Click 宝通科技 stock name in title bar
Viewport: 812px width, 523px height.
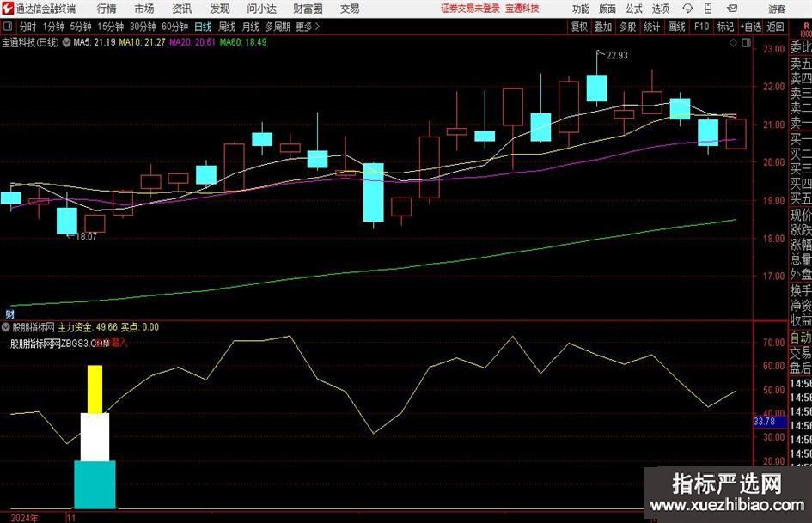coord(522,9)
